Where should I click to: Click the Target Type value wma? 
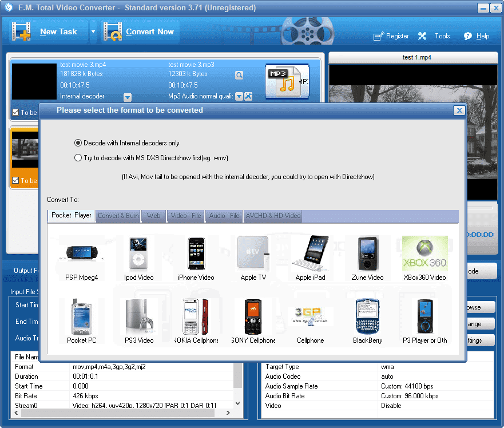[387, 367]
